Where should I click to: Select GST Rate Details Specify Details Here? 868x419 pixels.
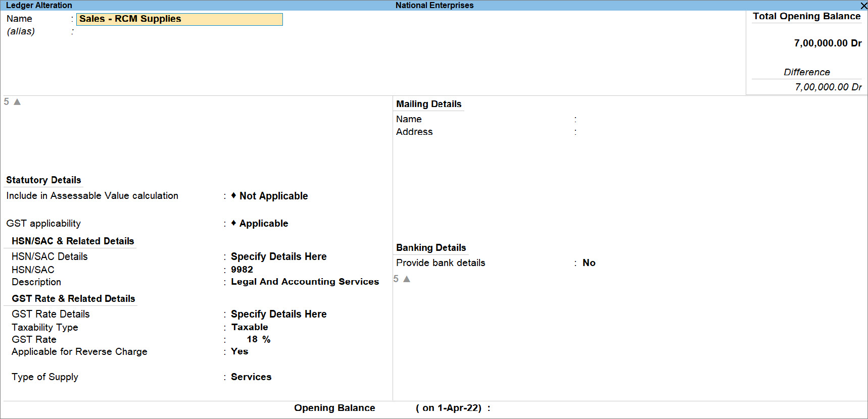tap(279, 314)
